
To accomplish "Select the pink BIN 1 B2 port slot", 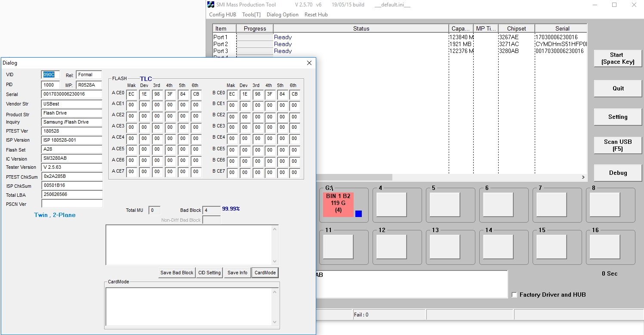I will pos(338,204).
